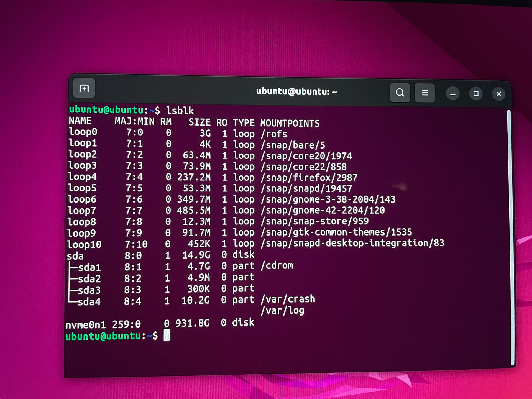Viewport: 532px width, 399px height.
Task: Click the /snap/snapd-desktop-integration/83 path
Action: click(352, 243)
